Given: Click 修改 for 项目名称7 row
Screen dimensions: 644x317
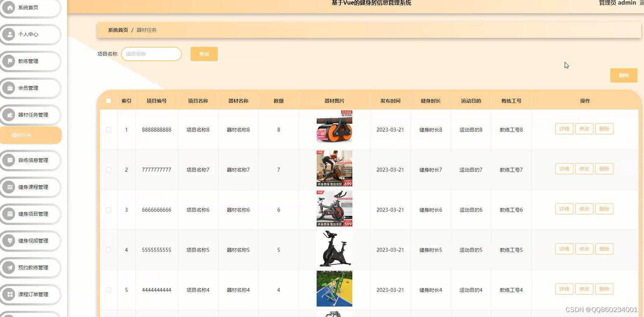Looking at the screenshot, I should pyautogui.click(x=584, y=169).
